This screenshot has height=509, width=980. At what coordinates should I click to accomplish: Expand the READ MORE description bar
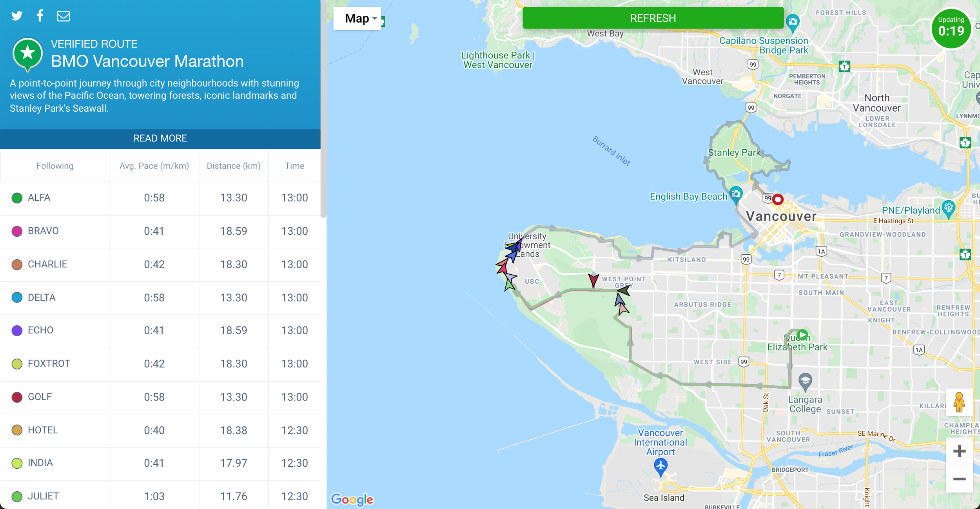[x=160, y=138]
